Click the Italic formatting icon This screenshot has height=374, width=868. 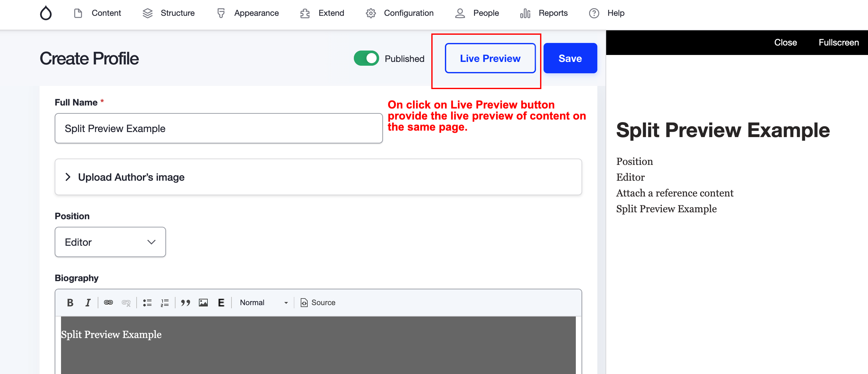pos(88,302)
